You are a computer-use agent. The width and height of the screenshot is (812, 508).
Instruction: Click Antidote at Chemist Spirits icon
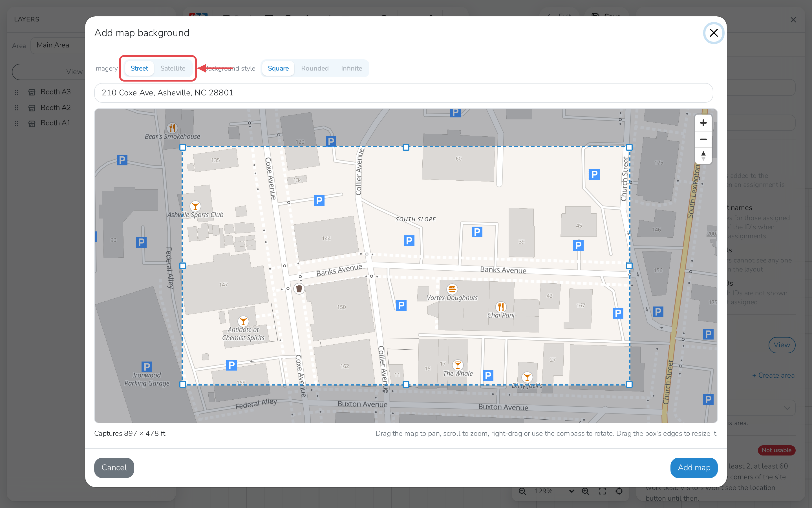[x=243, y=321]
